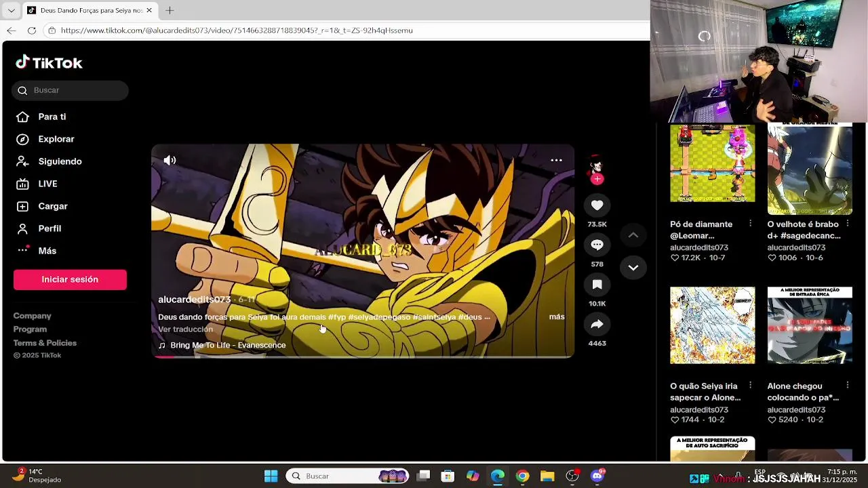The height and width of the screenshot is (488, 868).
Task: Open File Explorer from the taskbar
Action: (x=547, y=476)
